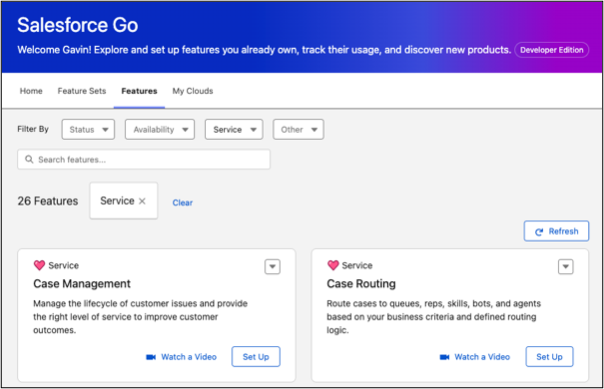Open the Home tab

pyautogui.click(x=31, y=91)
